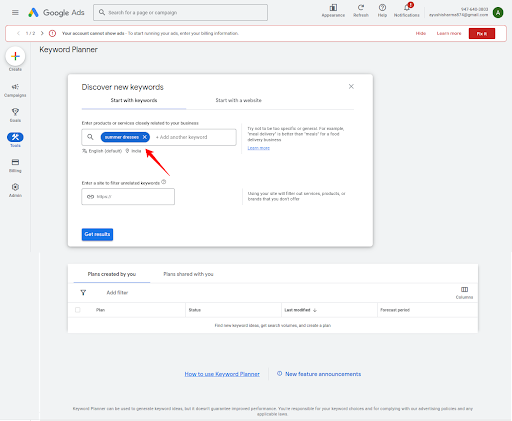The width and height of the screenshot is (512, 421).
Task: Open Campaigns in the sidebar
Action: [15, 90]
